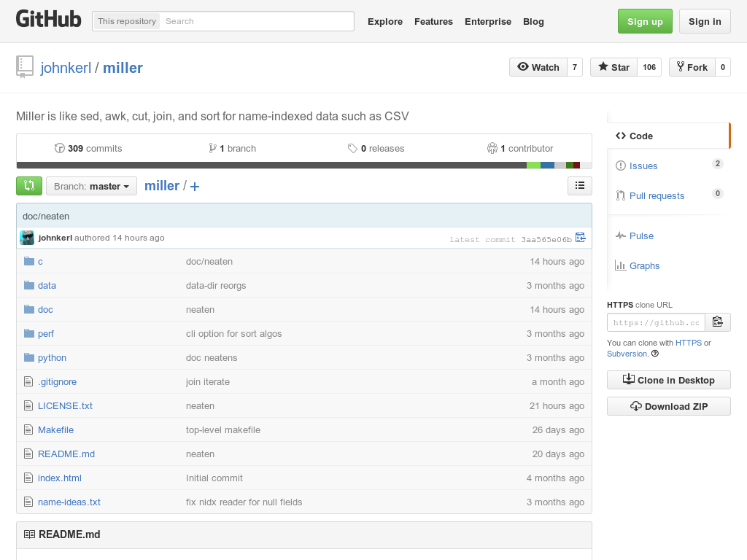Copy the latest commit SHA clipboard icon

click(x=580, y=237)
